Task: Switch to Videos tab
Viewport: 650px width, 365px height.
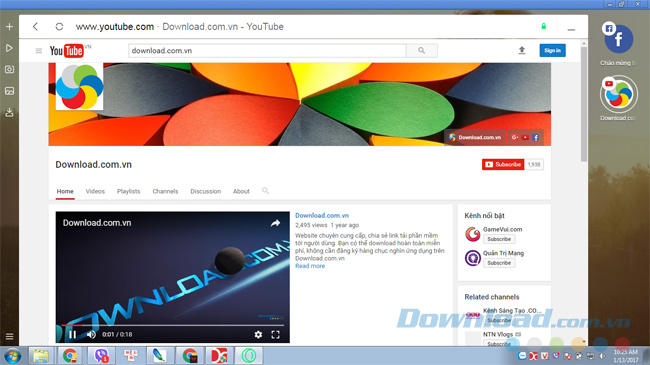Action: 95,191
